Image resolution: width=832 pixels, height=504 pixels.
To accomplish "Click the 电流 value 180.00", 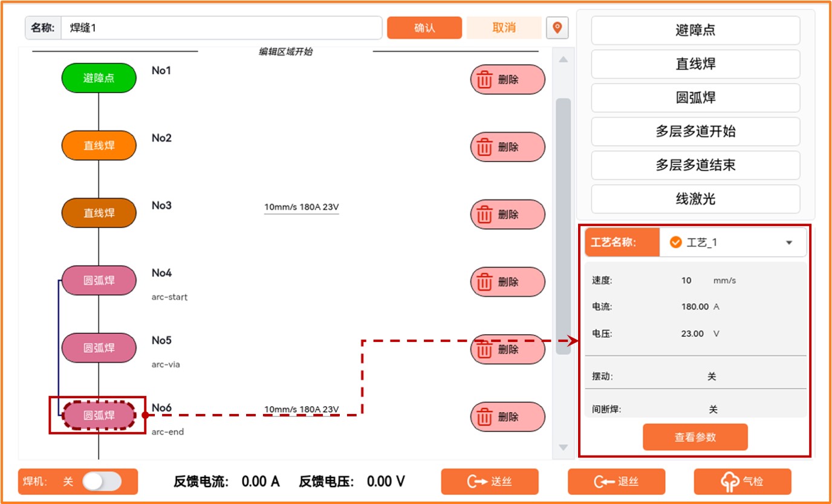I will point(695,307).
